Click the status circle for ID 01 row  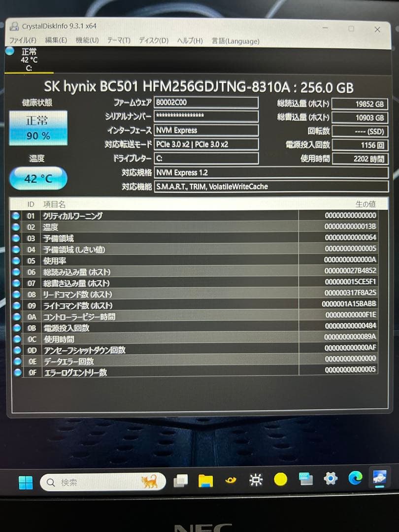16,216
